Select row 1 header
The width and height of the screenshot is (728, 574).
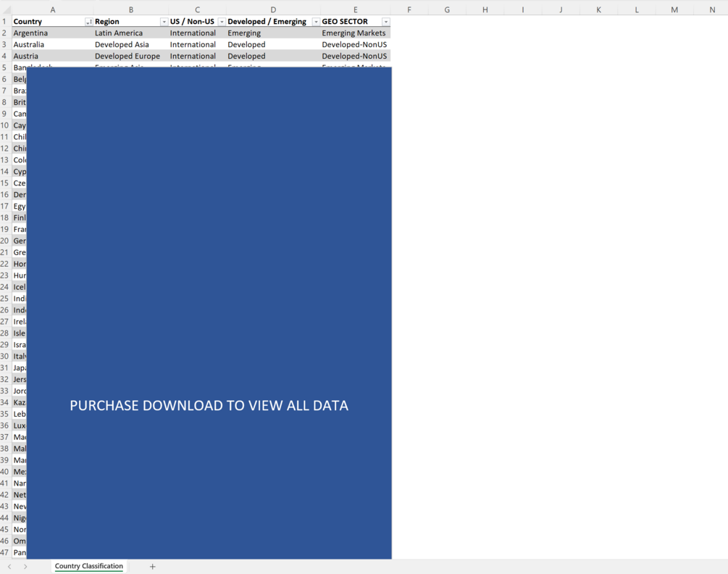pyautogui.click(x=6, y=21)
